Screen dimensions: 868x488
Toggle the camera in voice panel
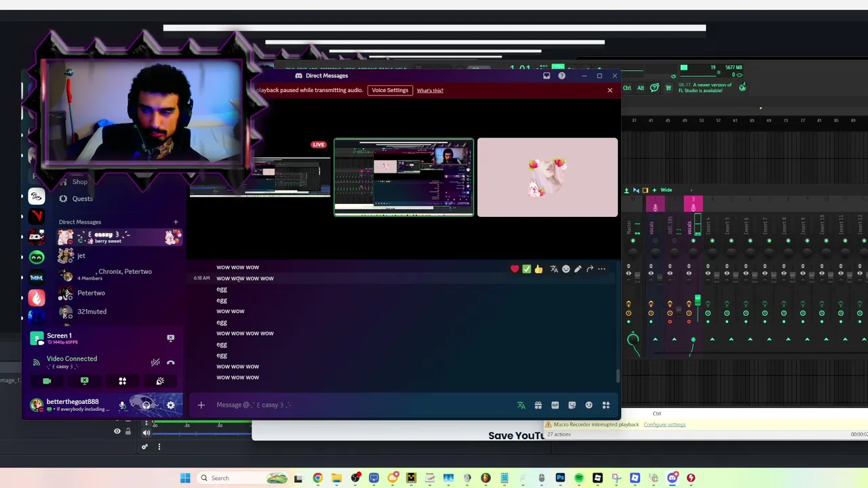tap(47, 381)
